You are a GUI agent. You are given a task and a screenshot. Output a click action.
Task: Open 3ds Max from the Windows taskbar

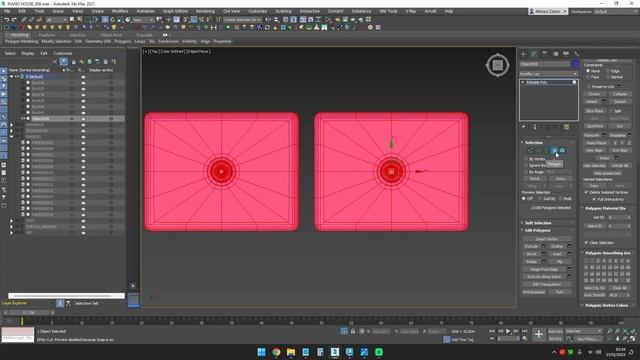(x=335, y=352)
